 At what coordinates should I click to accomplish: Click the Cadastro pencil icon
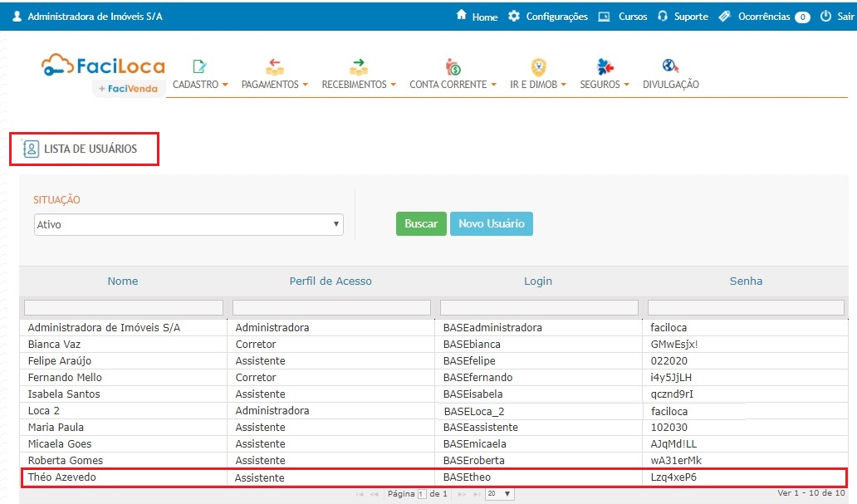[199, 66]
